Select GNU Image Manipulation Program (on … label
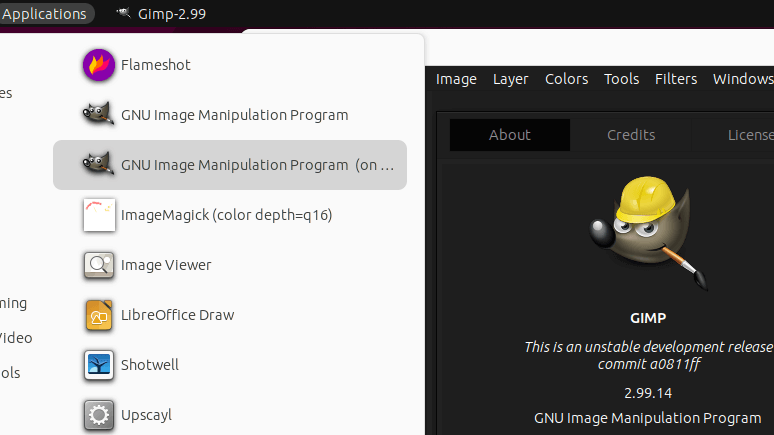Screen dimensions: 774x435 click(x=257, y=165)
